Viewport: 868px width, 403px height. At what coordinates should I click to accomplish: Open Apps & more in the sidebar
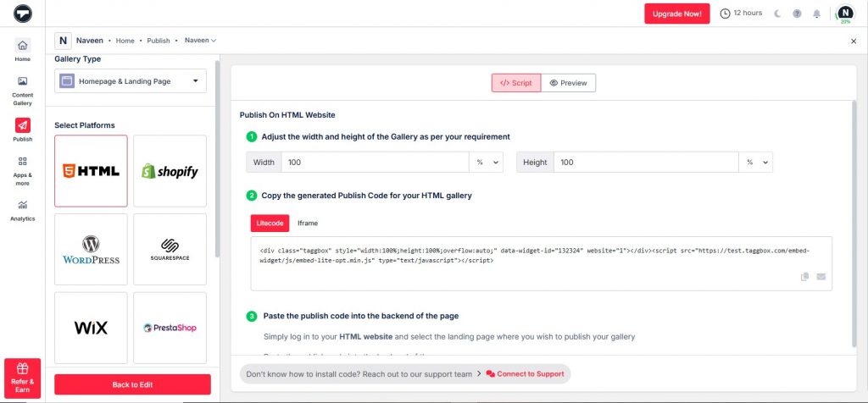click(22, 168)
